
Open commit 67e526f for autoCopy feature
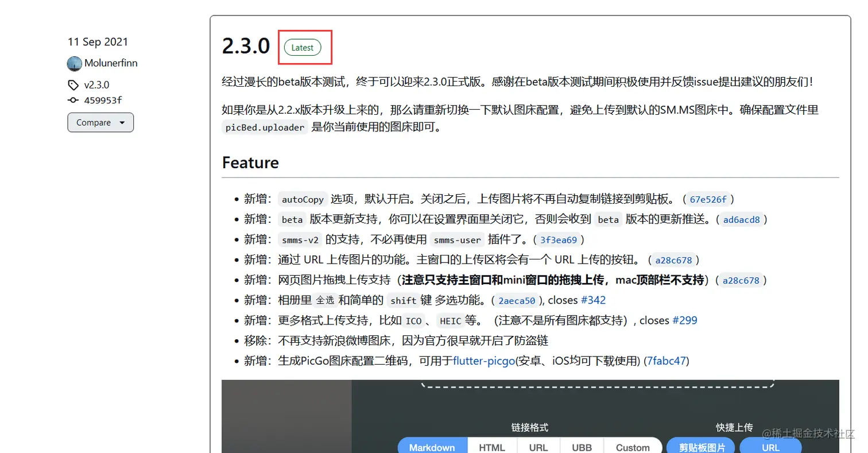tap(708, 199)
